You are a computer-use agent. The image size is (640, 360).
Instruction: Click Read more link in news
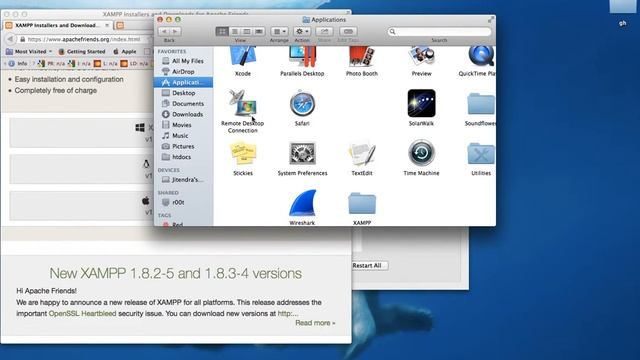pyautogui.click(x=315, y=323)
